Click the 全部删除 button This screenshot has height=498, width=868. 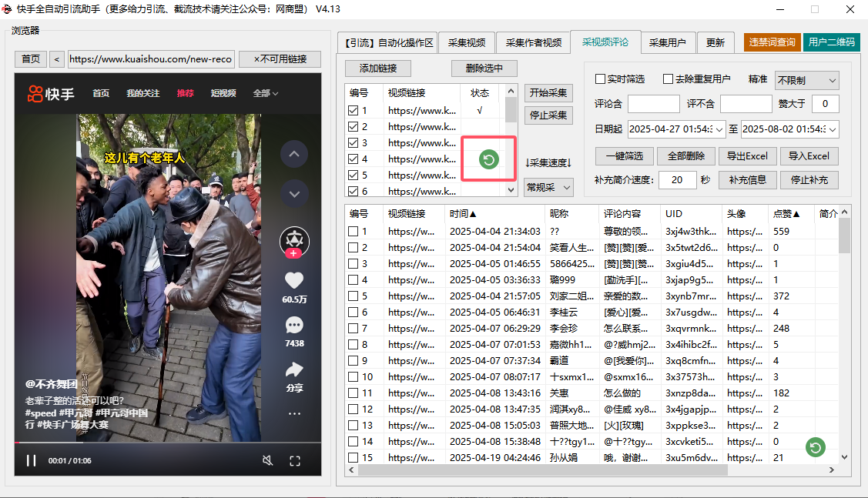pos(686,156)
